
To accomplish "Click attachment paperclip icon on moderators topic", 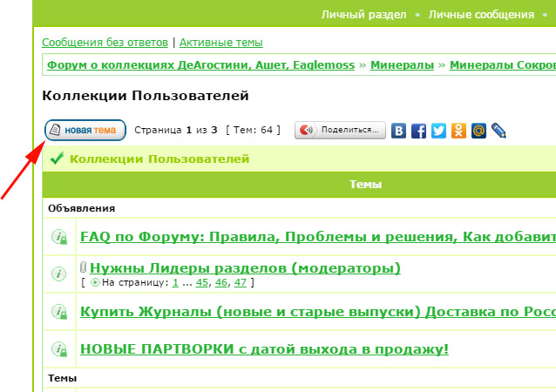I will pos(84,267).
